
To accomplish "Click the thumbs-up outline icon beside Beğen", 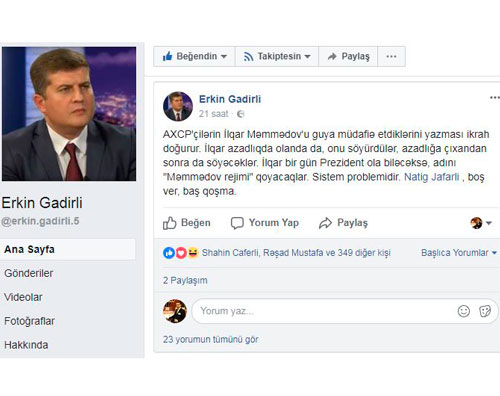I will click(x=169, y=223).
